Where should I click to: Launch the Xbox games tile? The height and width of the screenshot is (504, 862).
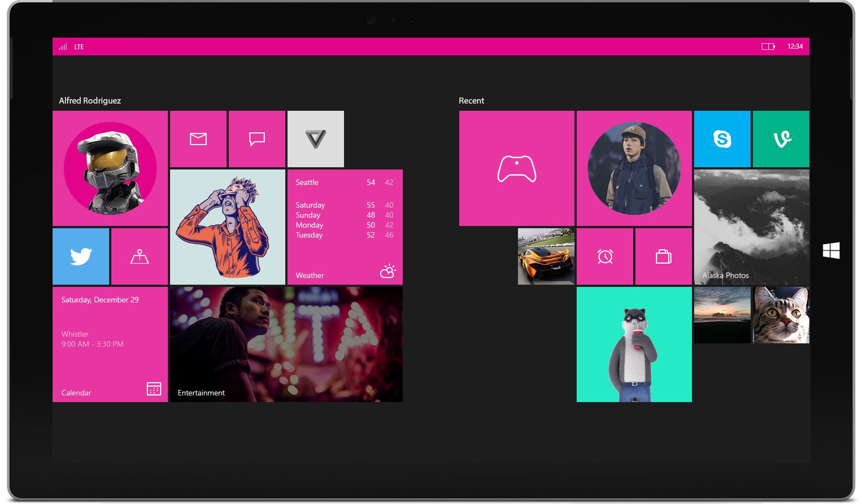tap(516, 168)
